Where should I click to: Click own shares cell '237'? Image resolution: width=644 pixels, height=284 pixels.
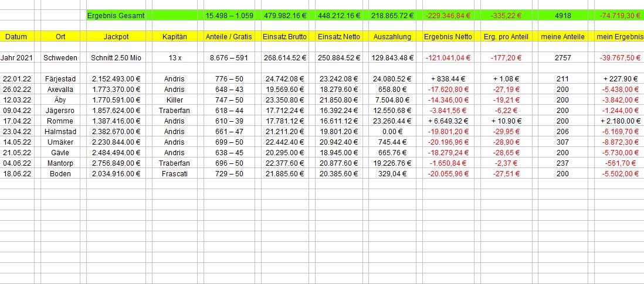562,163
